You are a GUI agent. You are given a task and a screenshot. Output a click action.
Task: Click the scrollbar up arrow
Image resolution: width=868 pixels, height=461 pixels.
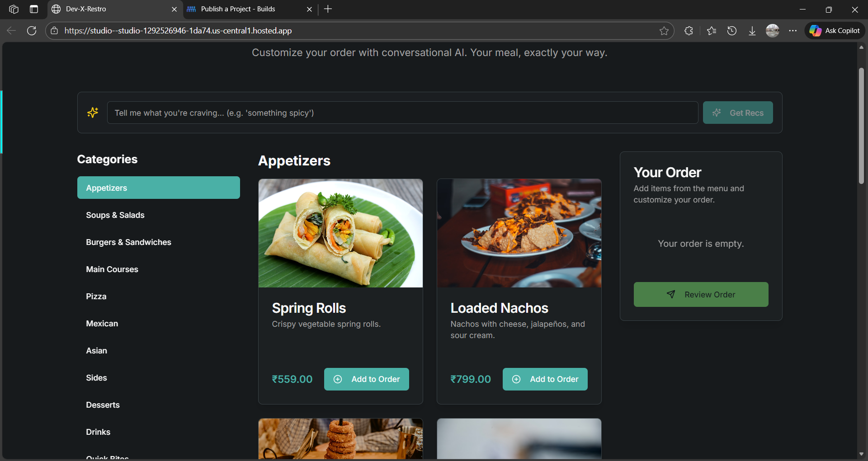coord(861,47)
